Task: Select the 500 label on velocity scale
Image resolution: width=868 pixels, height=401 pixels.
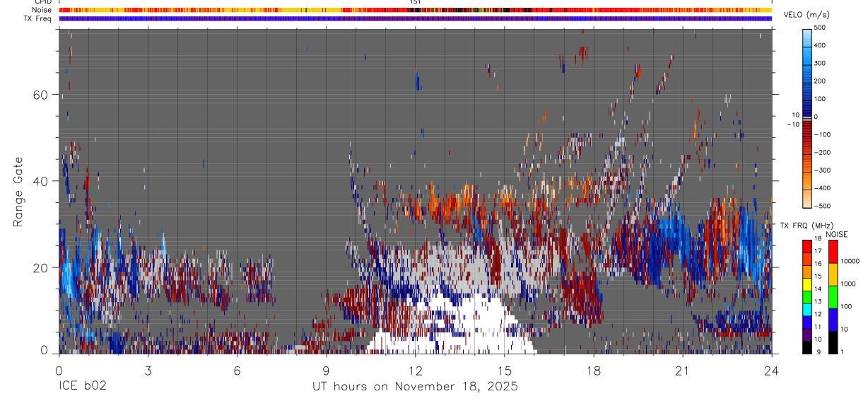Action: 820,28
